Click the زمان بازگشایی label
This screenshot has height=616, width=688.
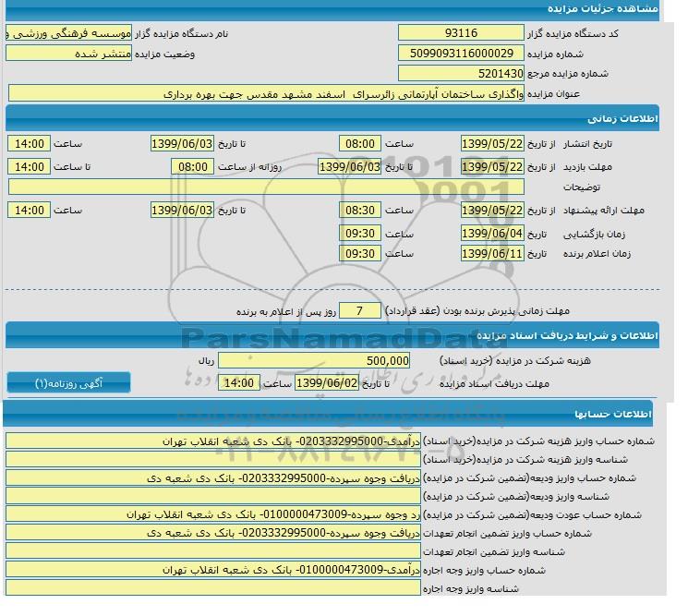tap(594, 235)
